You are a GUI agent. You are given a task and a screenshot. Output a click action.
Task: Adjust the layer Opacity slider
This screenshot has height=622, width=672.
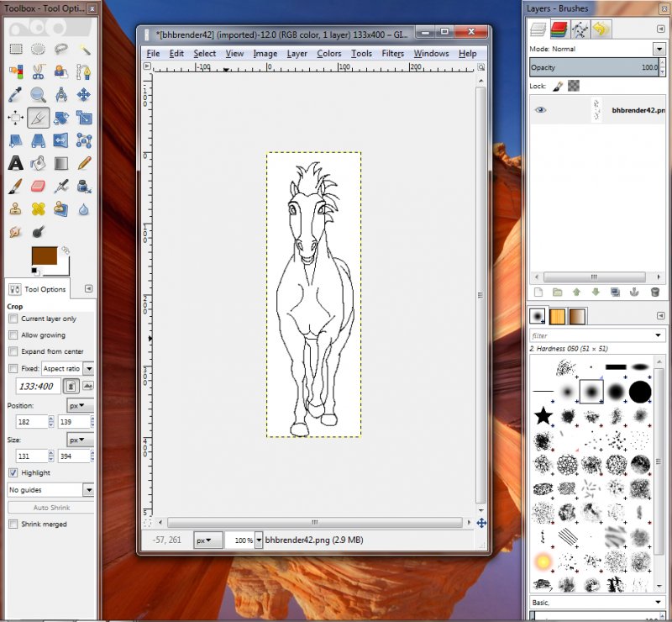(x=594, y=67)
